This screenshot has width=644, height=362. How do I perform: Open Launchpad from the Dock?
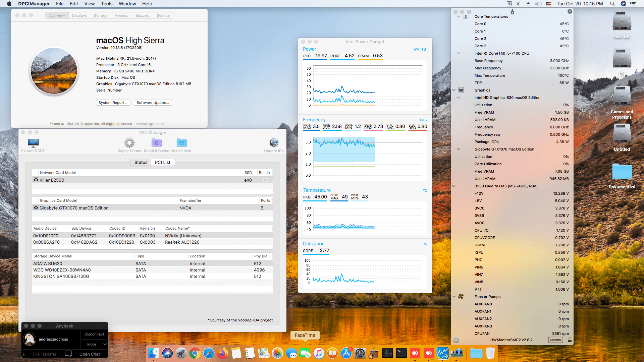coord(181,353)
